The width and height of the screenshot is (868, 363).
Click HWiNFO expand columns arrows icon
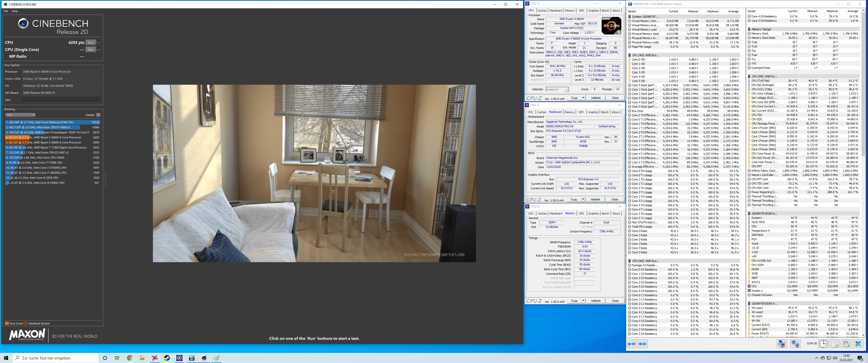click(x=632, y=344)
